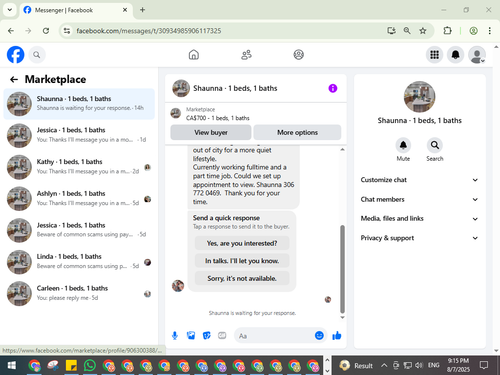The height and width of the screenshot is (375, 500).
Task: Send a thumbs up like
Action: click(337, 336)
